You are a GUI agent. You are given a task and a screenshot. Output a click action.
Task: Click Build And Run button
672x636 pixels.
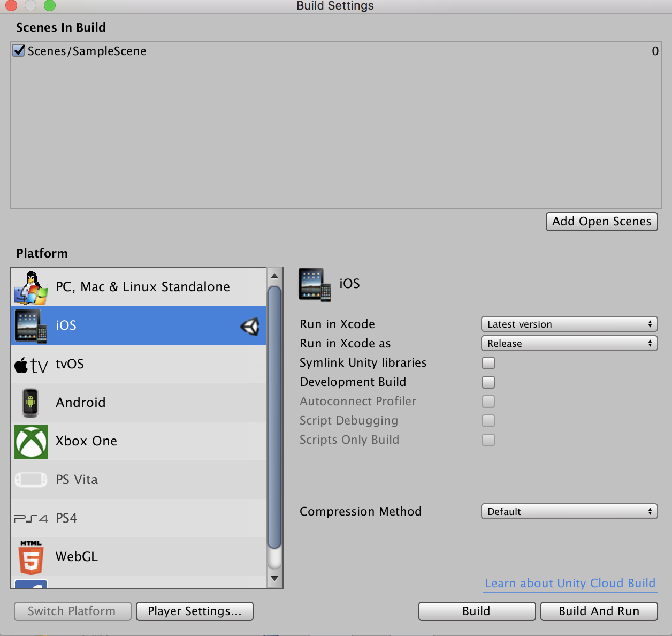(x=599, y=611)
